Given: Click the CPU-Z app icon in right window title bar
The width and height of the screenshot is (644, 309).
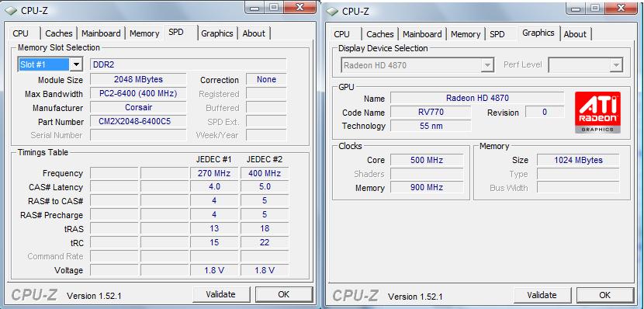Looking at the screenshot, I should point(332,11).
